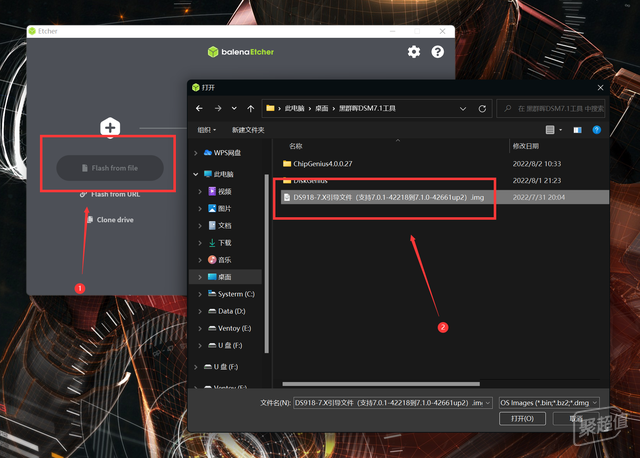
Task: Click the search box in 黑群晖DSM7.1工具
Action: click(551, 109)
